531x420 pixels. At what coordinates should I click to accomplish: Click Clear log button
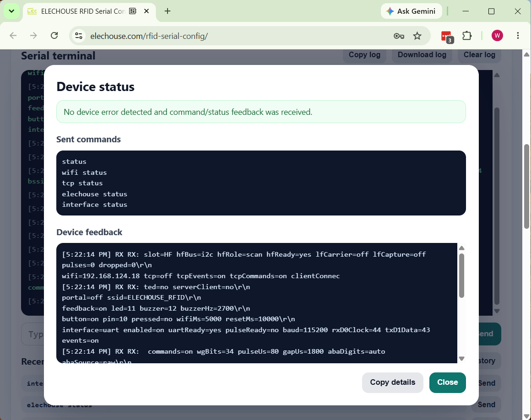click(479, 55)
